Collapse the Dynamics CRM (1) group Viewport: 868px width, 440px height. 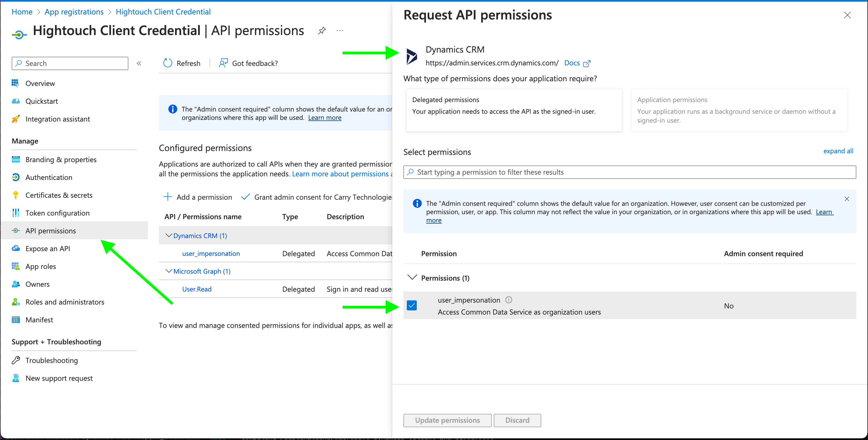pos(169,235)
